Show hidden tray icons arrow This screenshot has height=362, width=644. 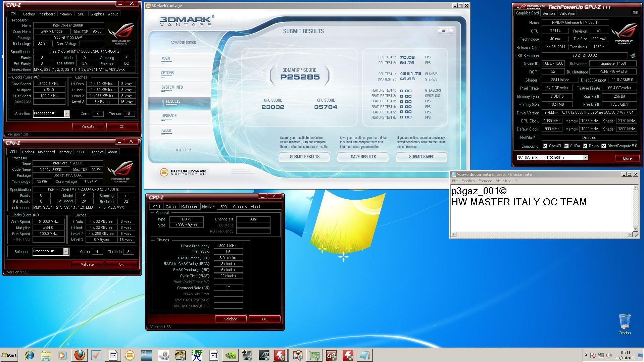click(586, 355)
